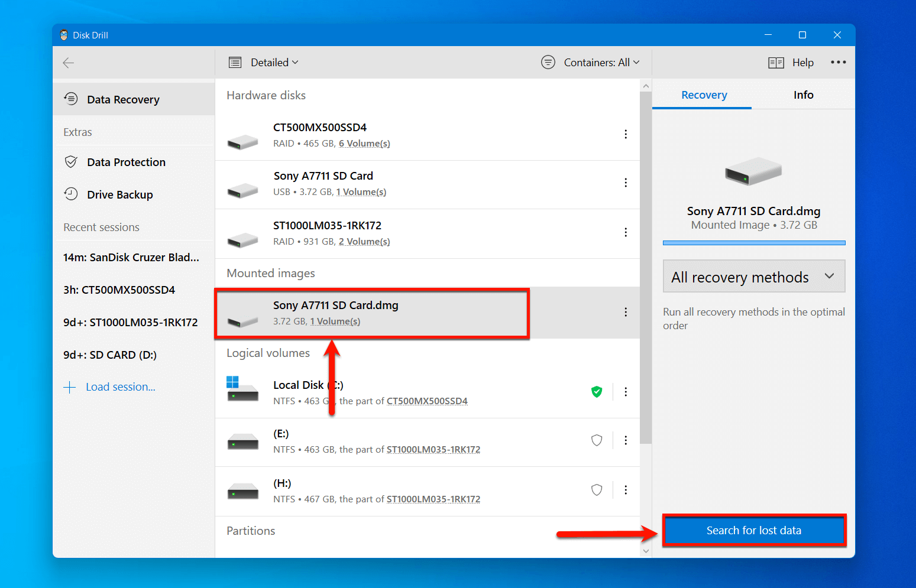Viewport: 916px width, 588px height.
Task: Open the Detailed view dropdown
Action: tap(274, 63)
